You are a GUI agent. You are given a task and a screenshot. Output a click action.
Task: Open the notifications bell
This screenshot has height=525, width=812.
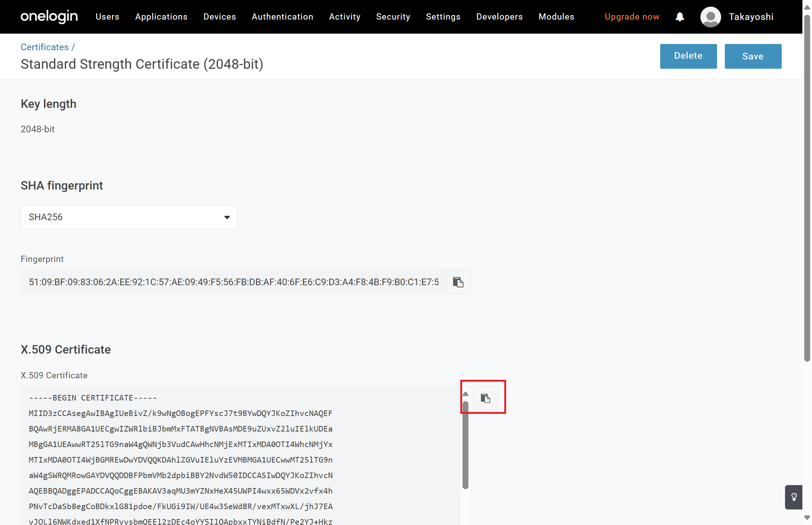[679, 17]
